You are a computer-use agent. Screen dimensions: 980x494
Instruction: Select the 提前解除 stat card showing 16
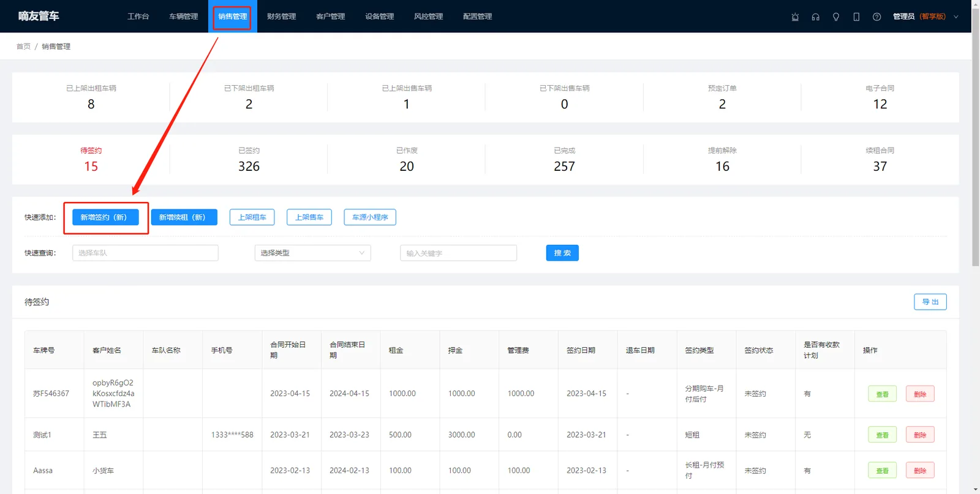click(722, 159)
